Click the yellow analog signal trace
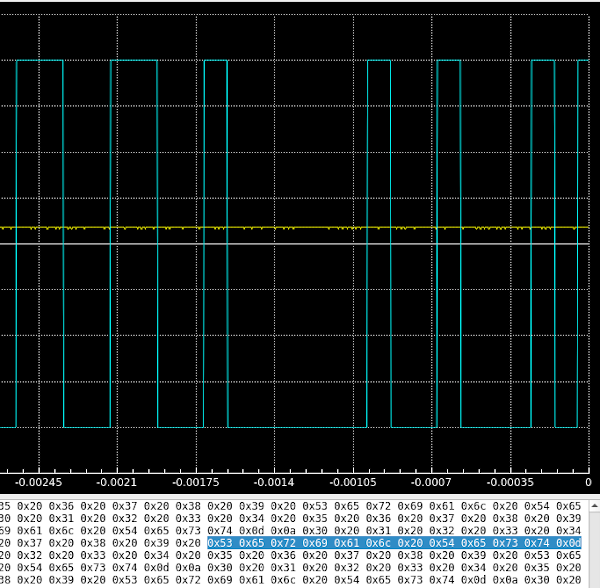Screen dimensions: 600x588 click(294, 228)
